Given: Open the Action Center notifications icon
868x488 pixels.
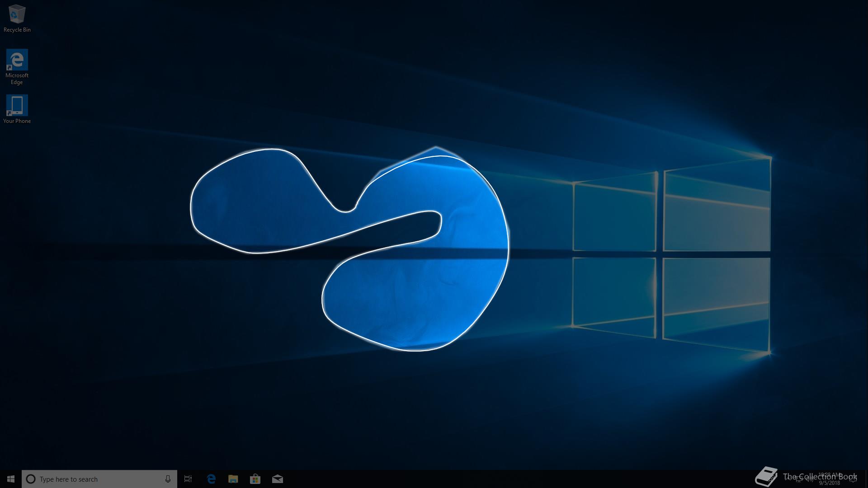Looking at the screenshot, I should [x=853, y=479].
